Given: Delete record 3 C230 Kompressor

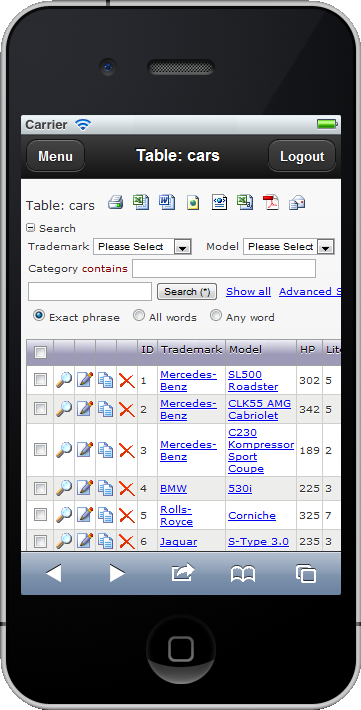Looking at the screenshot, I should click(x=127, y=450).
